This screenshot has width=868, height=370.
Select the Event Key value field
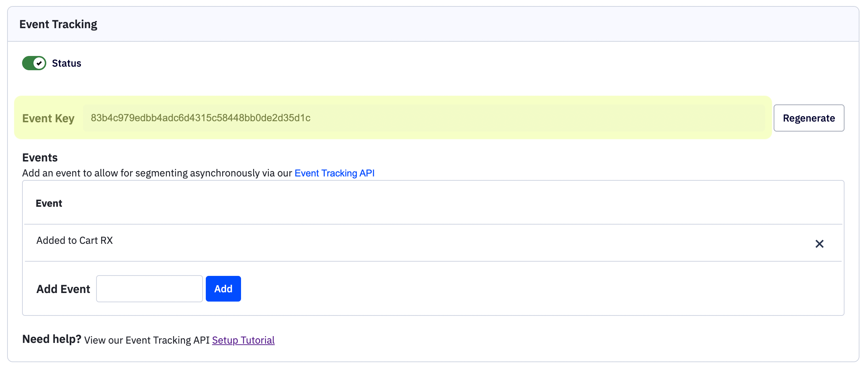(424, 118)
